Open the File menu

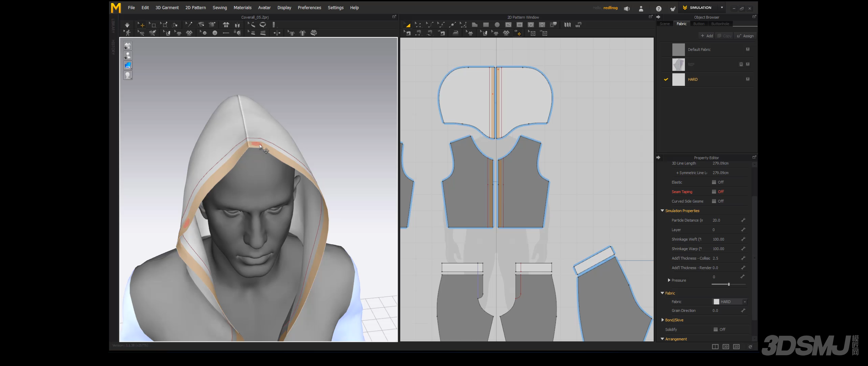(x=131, y=7)
